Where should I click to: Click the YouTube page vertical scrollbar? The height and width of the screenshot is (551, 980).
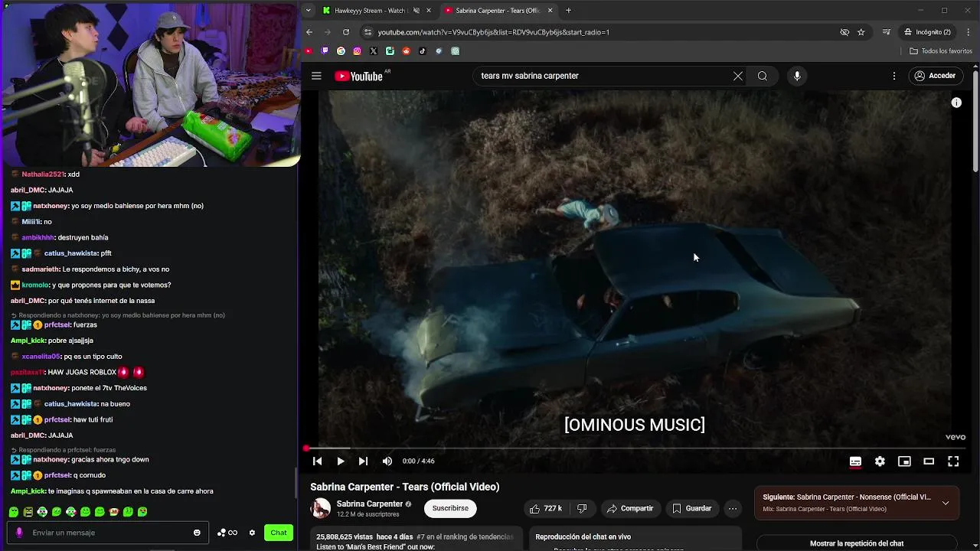tap(975, 122)
